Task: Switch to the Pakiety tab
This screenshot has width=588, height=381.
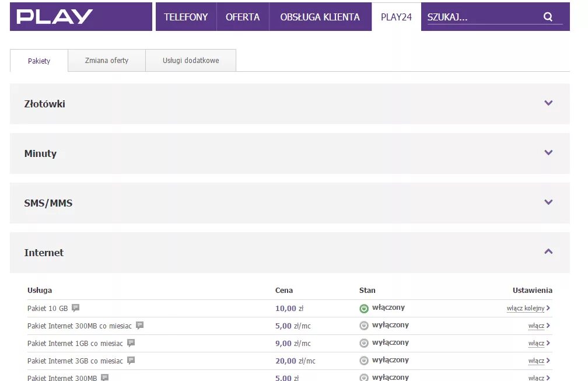Action: coord(39,61)
